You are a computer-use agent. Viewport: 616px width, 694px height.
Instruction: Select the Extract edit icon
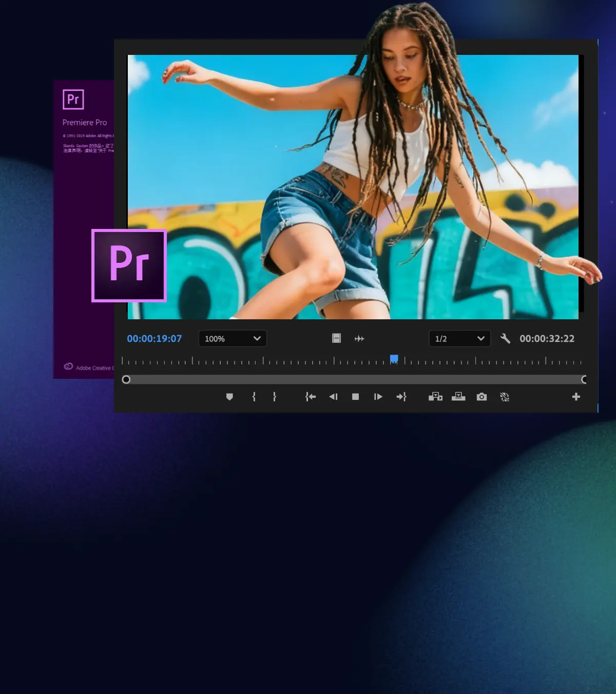point(458,396)
